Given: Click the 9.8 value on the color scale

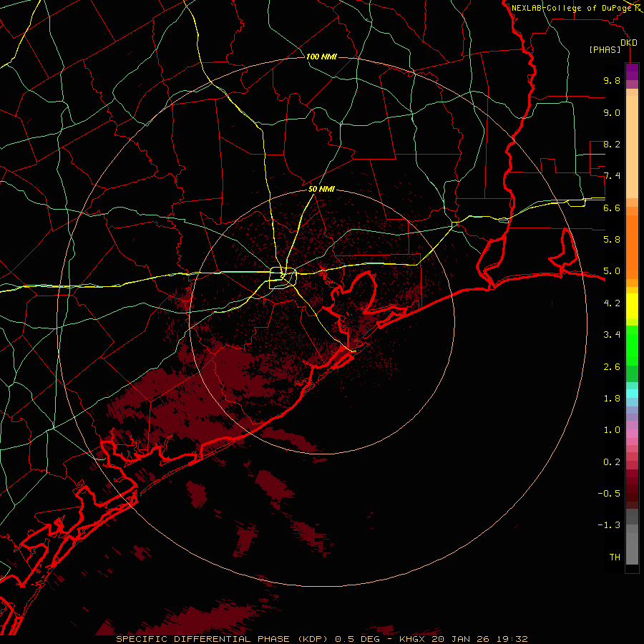Looking at the screenshot, I should pyautogui.click(x=612, y=80).
